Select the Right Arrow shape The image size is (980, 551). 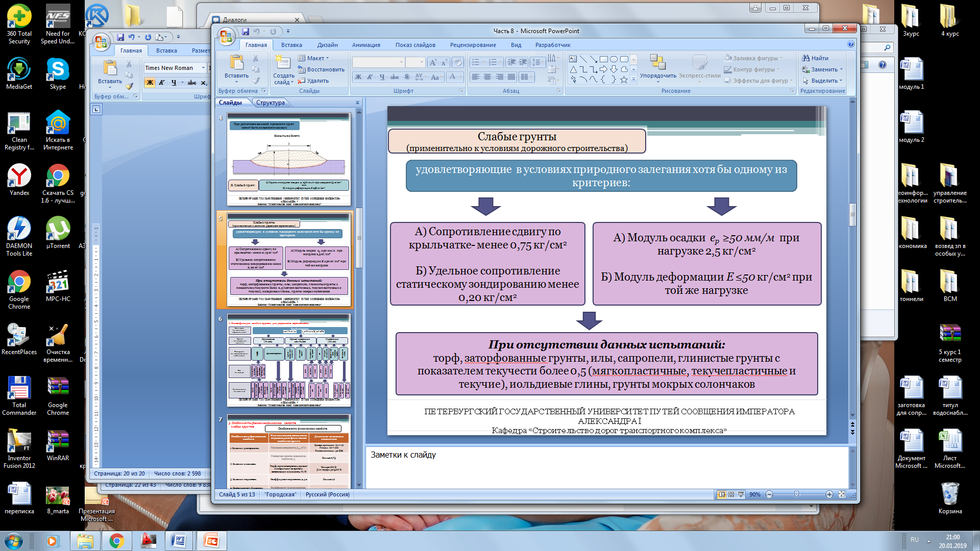pyautogui.click(x=604, y=69)
